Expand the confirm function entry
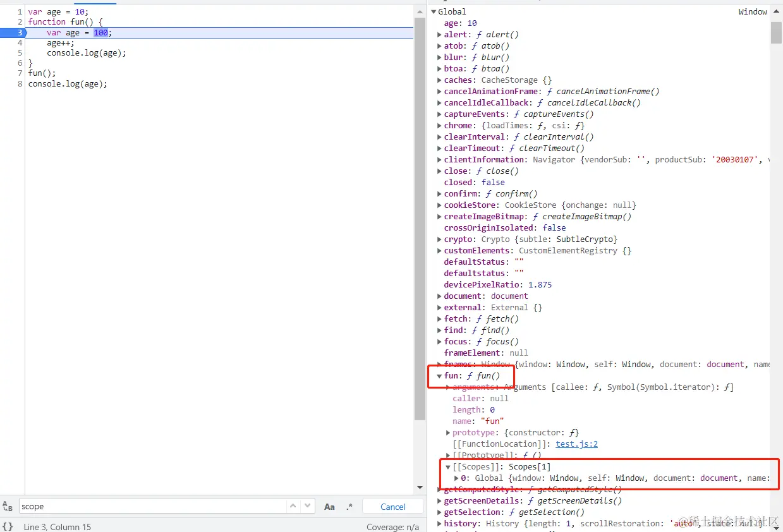This screenshot has height=532, width=783. 440,194
